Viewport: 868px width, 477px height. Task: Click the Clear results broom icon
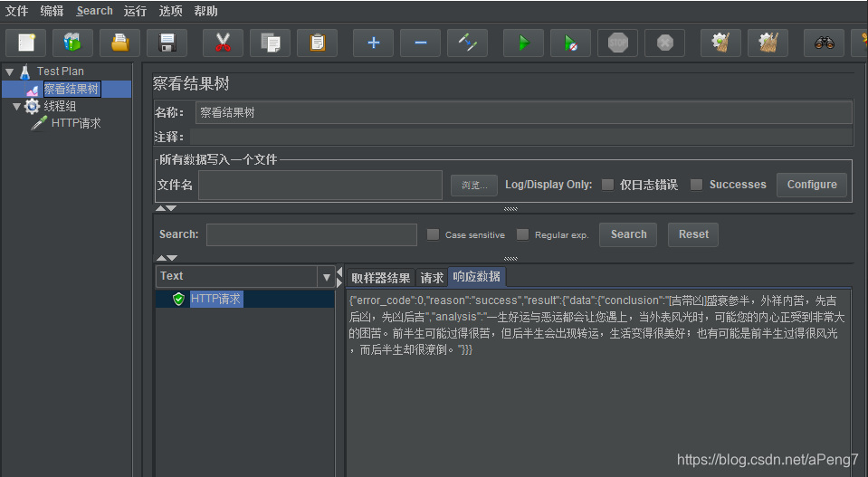tap(720, 43)
